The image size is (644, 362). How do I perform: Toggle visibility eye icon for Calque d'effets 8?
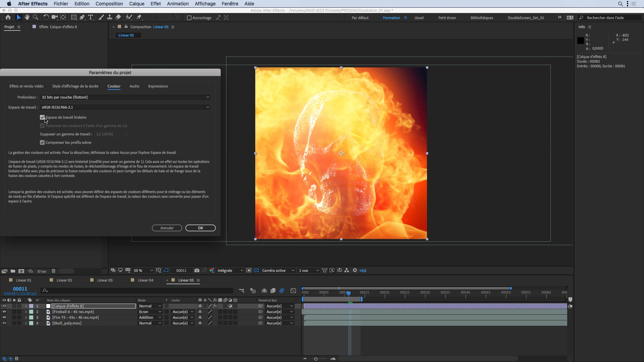(x=4, y=306)
